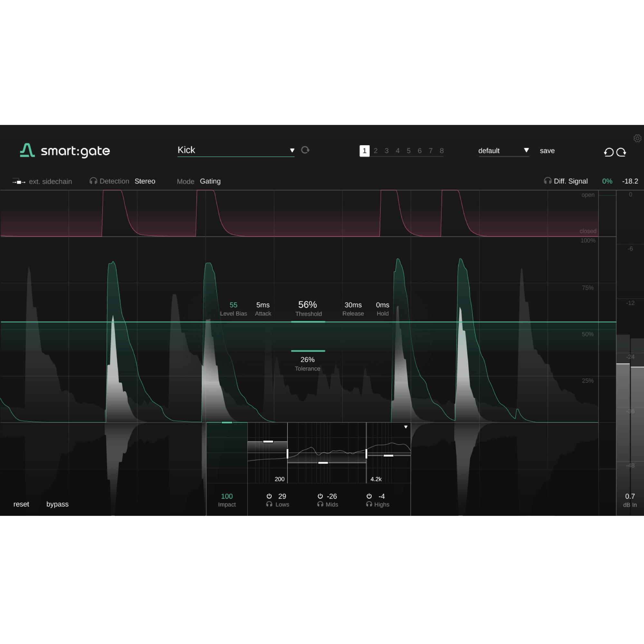644x644 pixels.
Task: Toggle the Lows band power button
Action: click(x=269, y=496)
